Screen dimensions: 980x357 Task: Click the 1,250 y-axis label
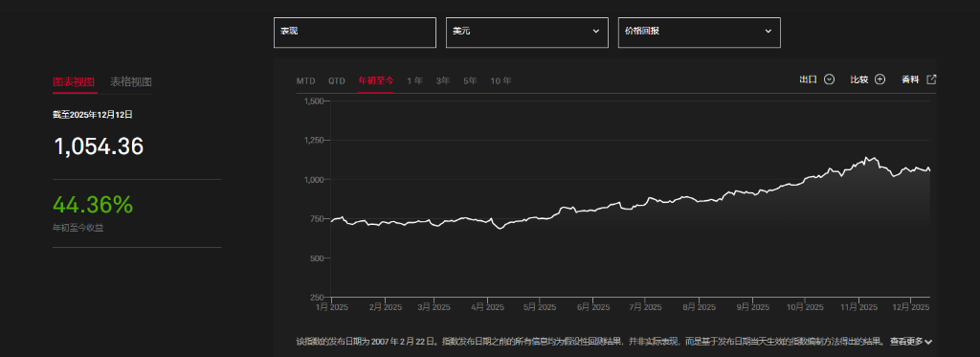[x=313, y=141]
